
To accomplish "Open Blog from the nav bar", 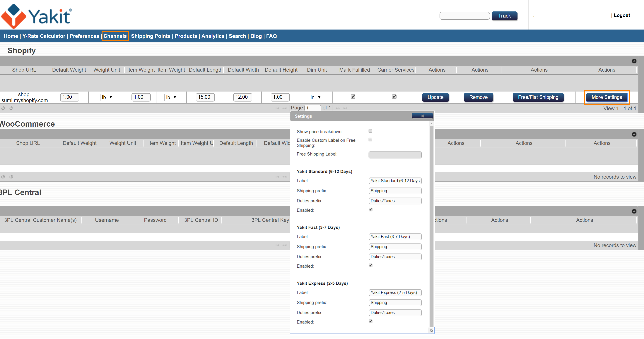I will pyautogui.click(x=256, y=36).
